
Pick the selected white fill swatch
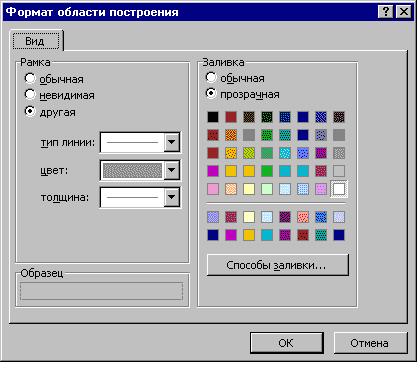[x=339, y=189]
